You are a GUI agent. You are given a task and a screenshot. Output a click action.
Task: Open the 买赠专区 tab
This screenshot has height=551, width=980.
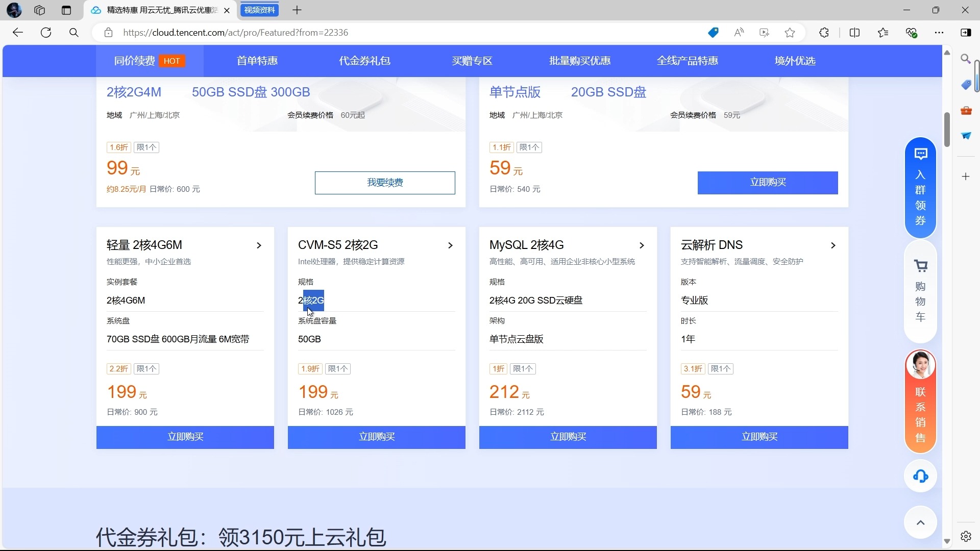pos(472,61)
